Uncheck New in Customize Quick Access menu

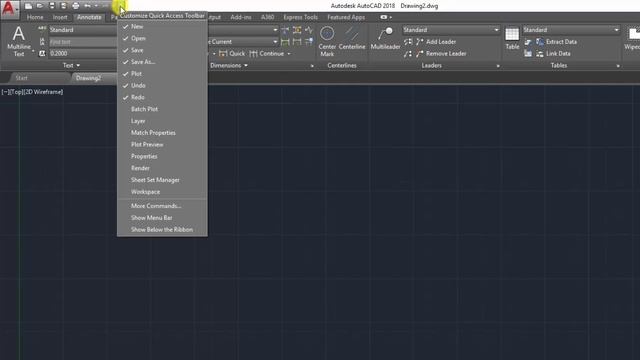[162, 27]
